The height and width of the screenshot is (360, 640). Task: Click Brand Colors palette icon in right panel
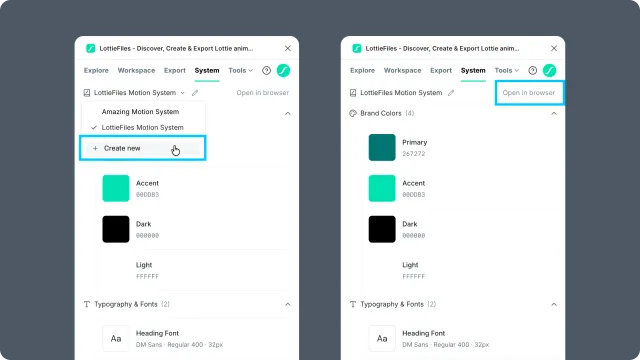(x=353, y=113)
